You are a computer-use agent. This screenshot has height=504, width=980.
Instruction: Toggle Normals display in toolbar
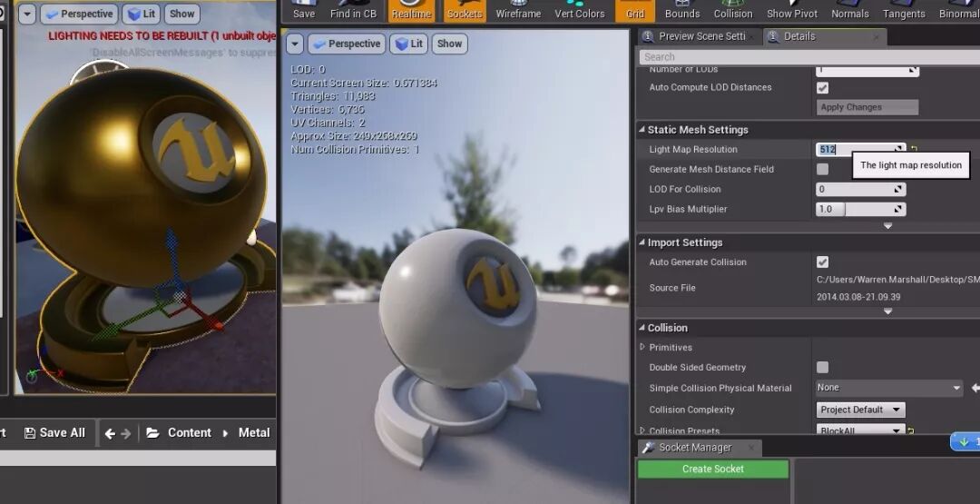[850, 10]
